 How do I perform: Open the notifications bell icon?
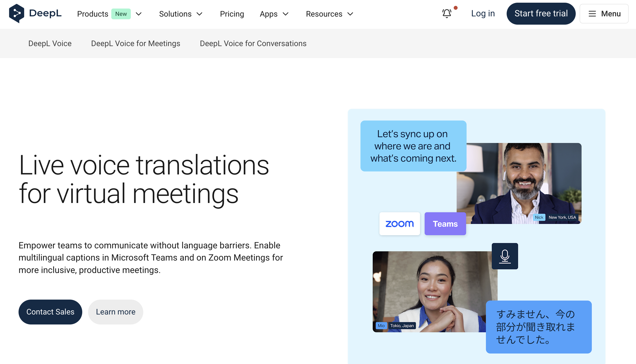pos(447,13)
